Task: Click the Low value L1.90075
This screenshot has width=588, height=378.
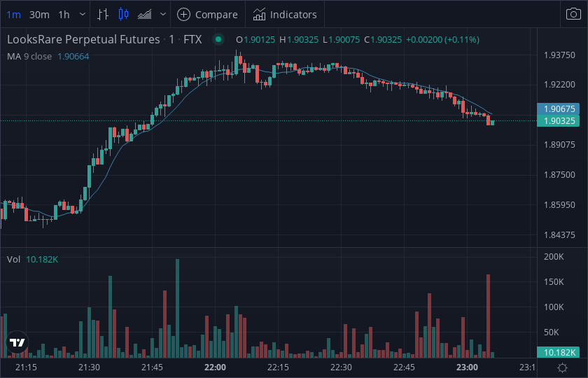Action: [x=342, y=40]
